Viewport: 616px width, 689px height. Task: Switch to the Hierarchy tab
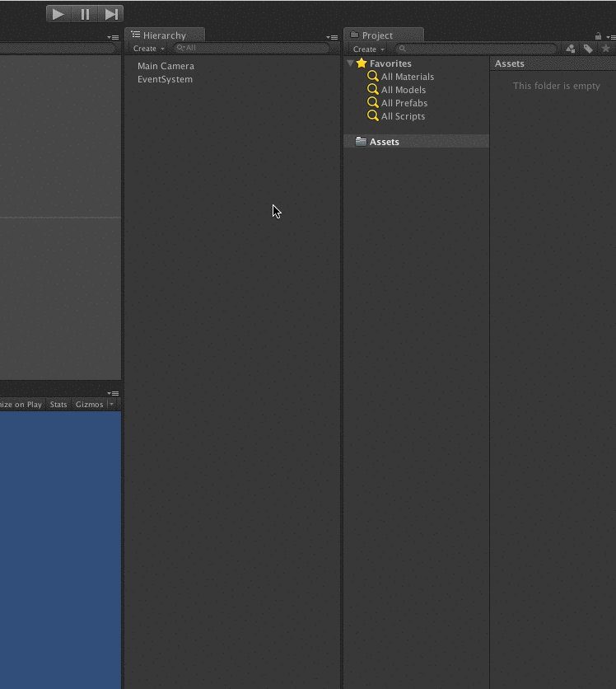point(164,35)
